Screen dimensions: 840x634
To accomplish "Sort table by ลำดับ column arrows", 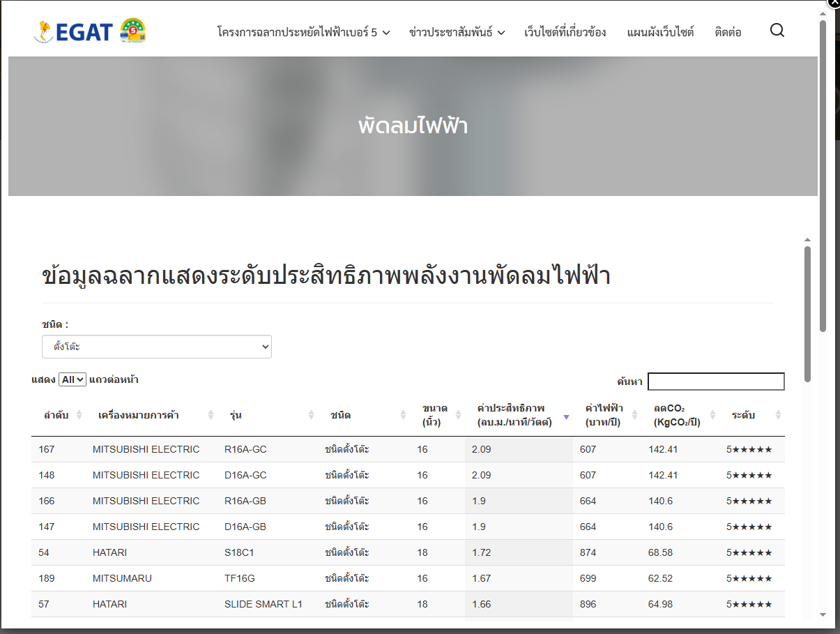I will [x=79, y=415].
